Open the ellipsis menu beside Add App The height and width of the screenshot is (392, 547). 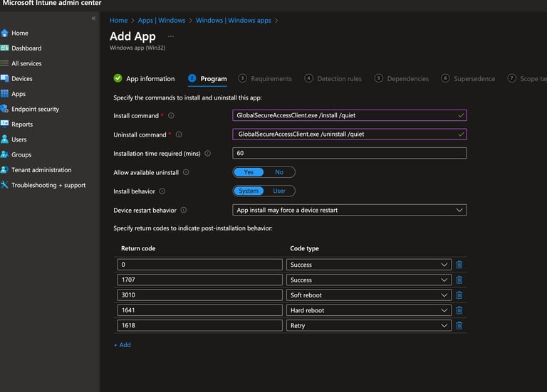[x=171, y=36]
